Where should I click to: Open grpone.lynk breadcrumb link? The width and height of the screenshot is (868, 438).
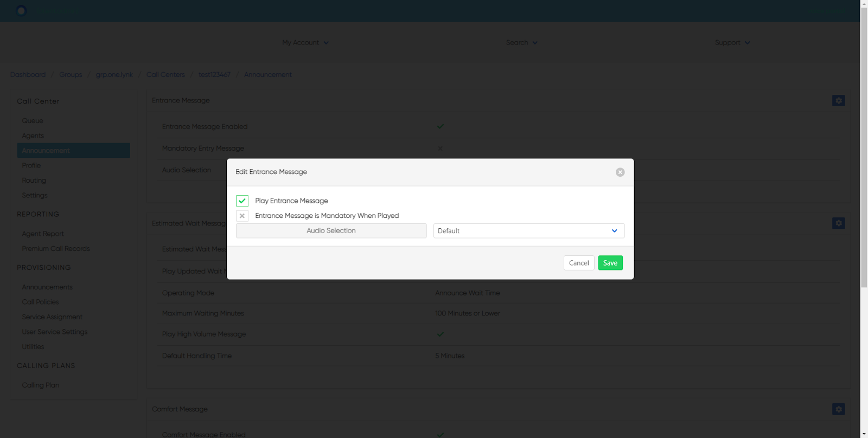pyautogui.click(x=114, y=74)
